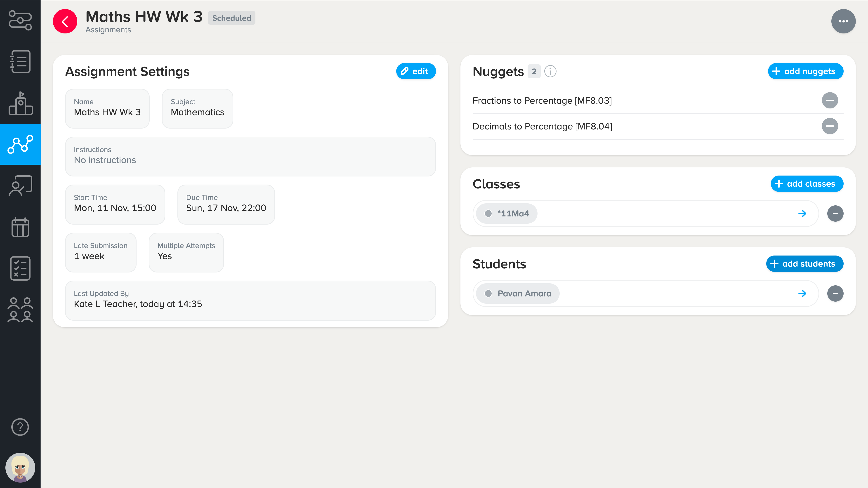This screenshot has height=488, width=868.
Task: Click the edit Assignment Settings button
Action: coord(416,71)
